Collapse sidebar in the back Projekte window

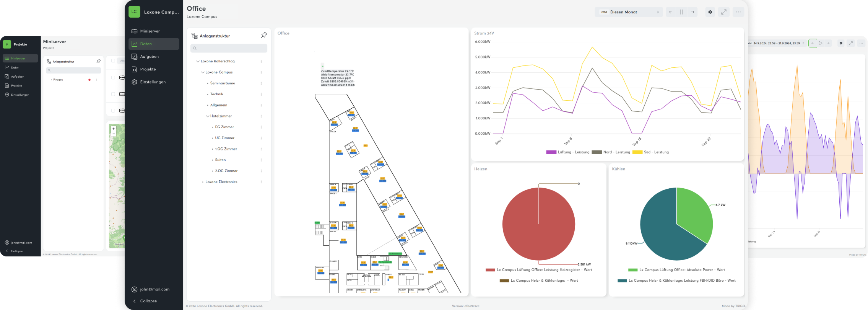14,251
